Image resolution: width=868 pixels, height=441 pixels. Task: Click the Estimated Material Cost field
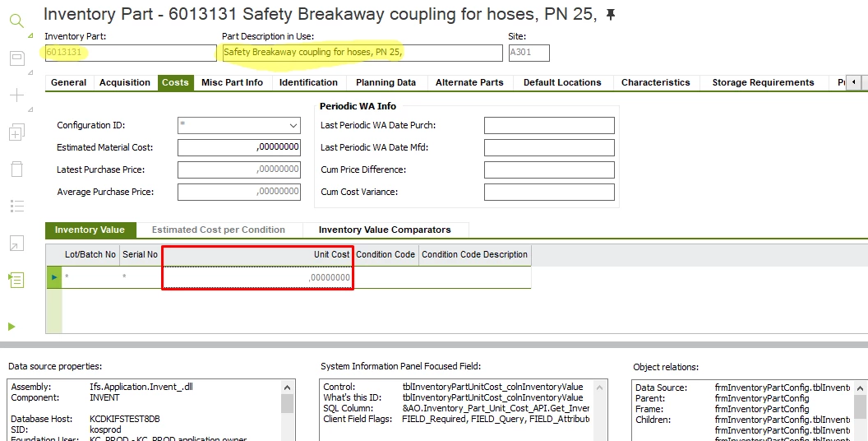pos(239,147)
